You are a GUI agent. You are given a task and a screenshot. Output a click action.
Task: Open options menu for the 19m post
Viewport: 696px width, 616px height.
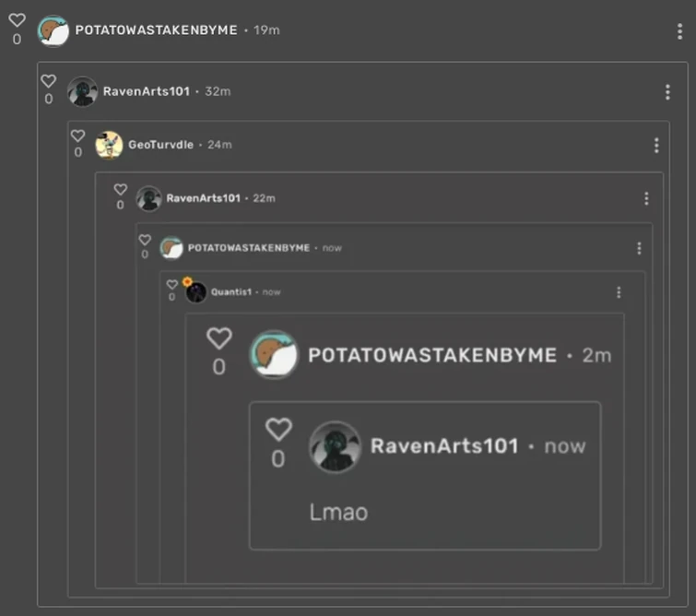(x=679, y=31)
